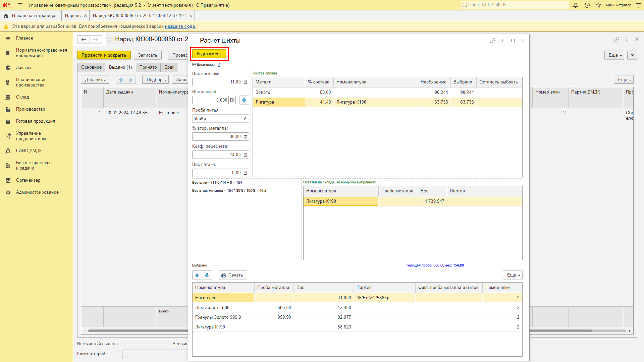Select Лом Золото 586 row in Выбрано
Image resolution: width=644 pixels, height=362 pixels.
(357, 308)
